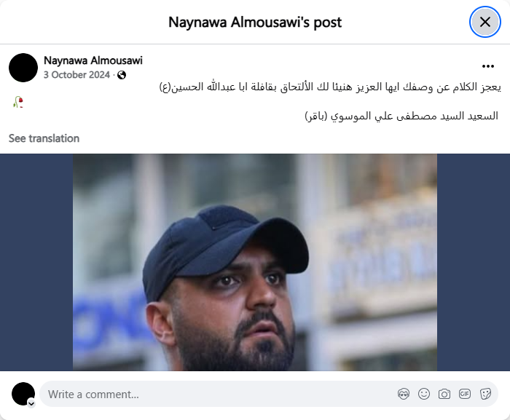Open the 3 October 2024 timestamp link
Screen dimensions: 510x420
(76, 75)
